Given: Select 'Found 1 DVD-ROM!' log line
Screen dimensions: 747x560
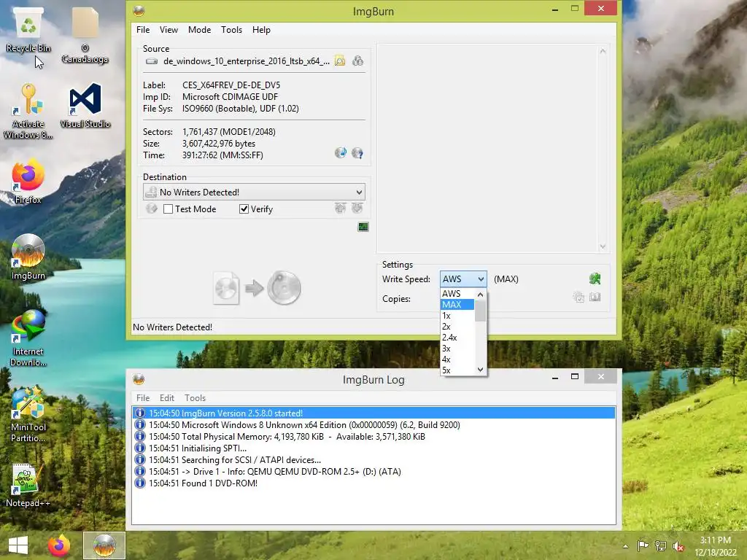Looking at the screenshot, I should tap(373, 483).
